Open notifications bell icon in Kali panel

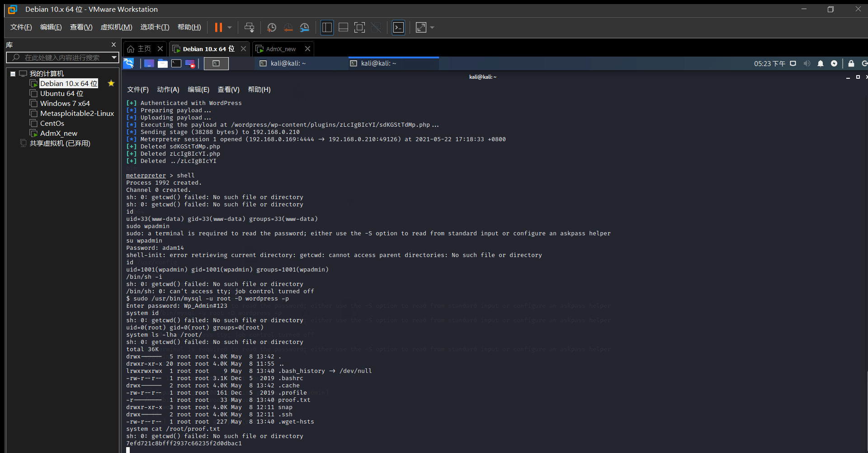821,63
